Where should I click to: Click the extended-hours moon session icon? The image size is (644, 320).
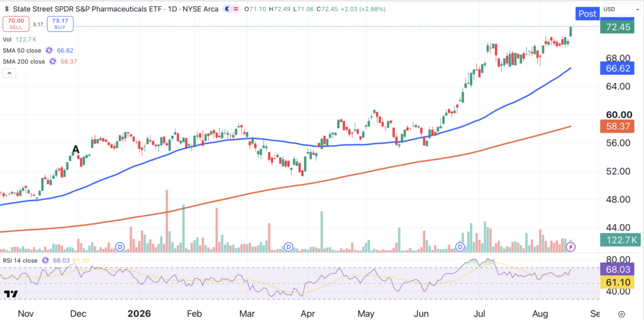pyautogui.click(x=226, y=9)
